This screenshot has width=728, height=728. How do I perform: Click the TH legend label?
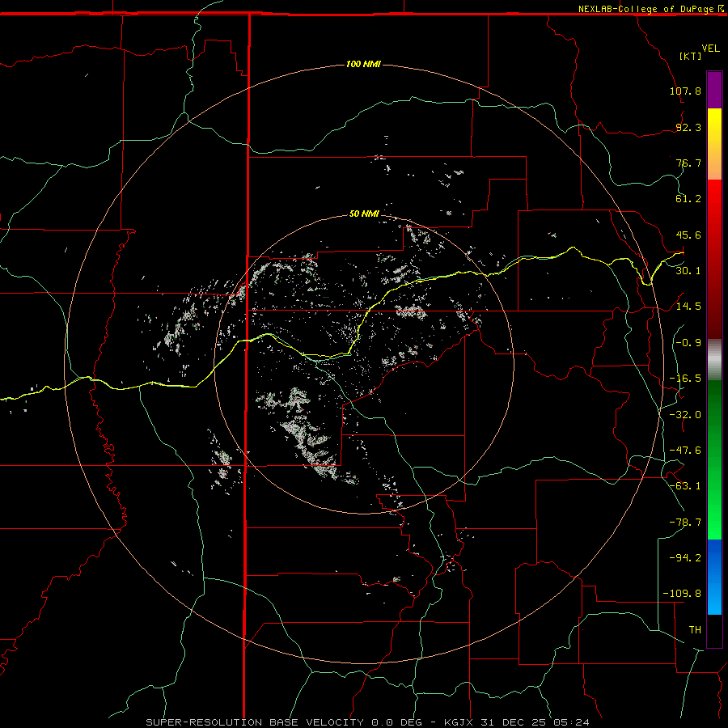[x=695, y=629]
